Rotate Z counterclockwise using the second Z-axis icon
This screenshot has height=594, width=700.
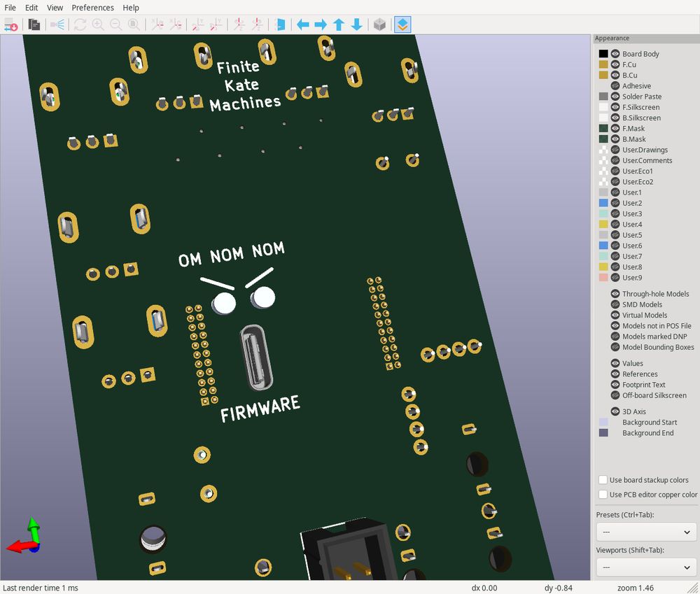(257, 24)
